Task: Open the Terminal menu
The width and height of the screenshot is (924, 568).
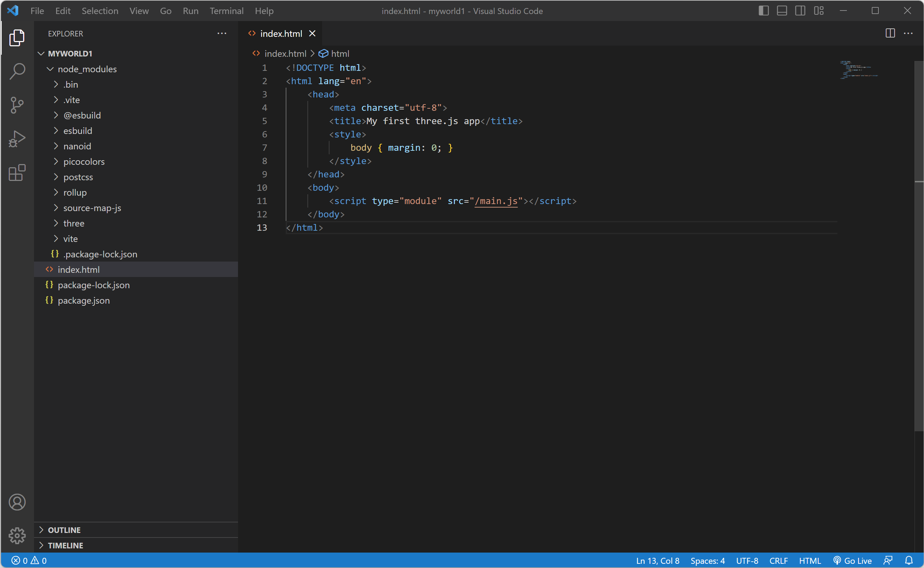Action: tap(226, 11)
